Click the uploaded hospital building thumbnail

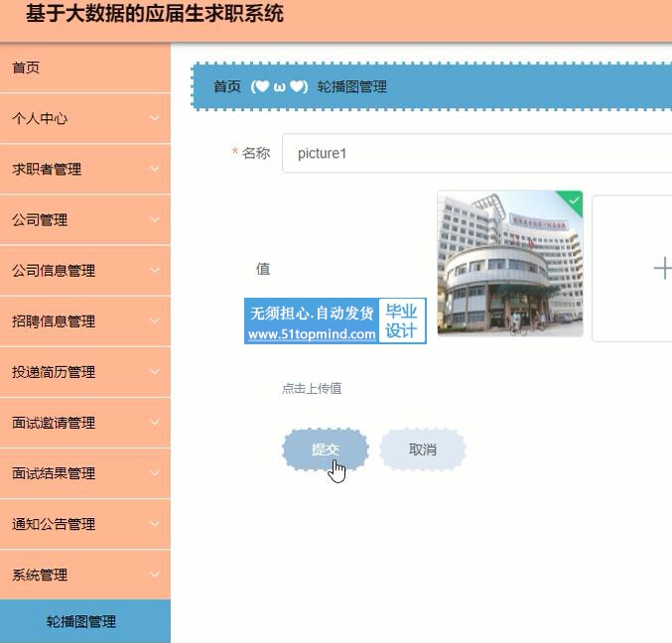pos(510,264)
